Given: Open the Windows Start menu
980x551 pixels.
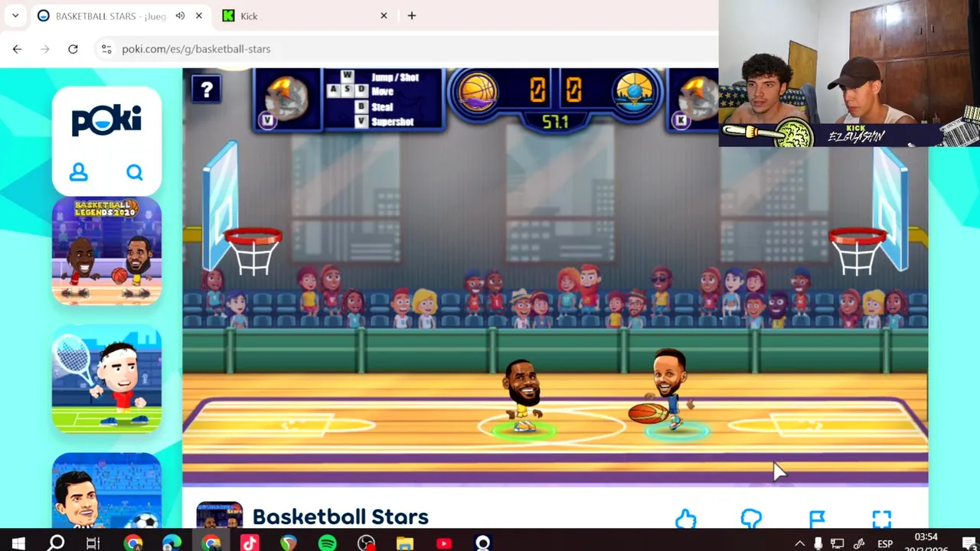Looking at the screenshot, I should tap(18, 543).
